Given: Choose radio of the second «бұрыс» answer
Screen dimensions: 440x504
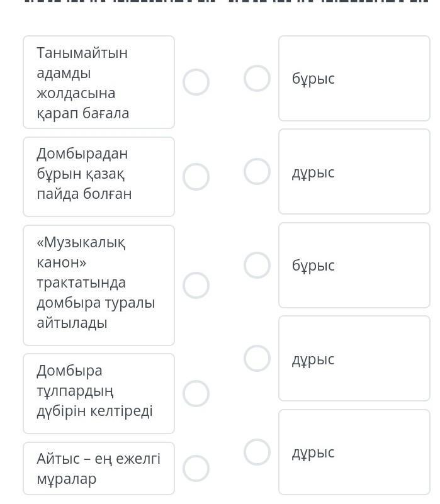Looking at the screenshot, I should tap(257, 265).
